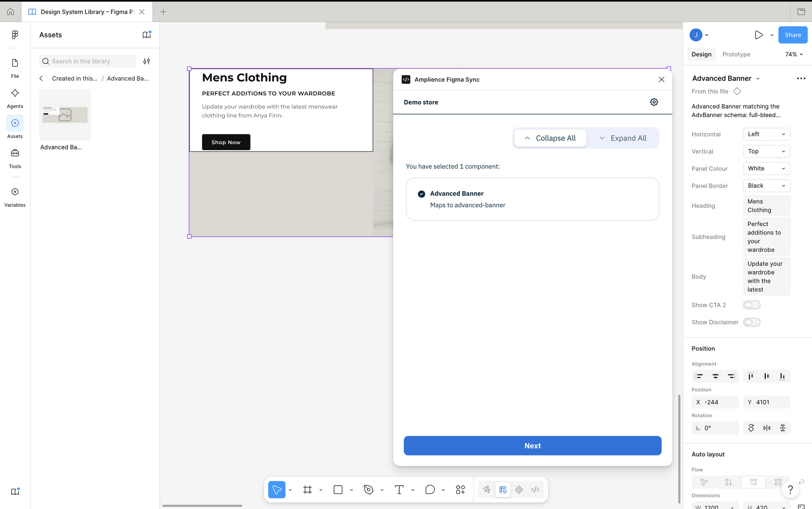Select the Frame tool
The image size is (812, 509).
[x=307, y=490]
